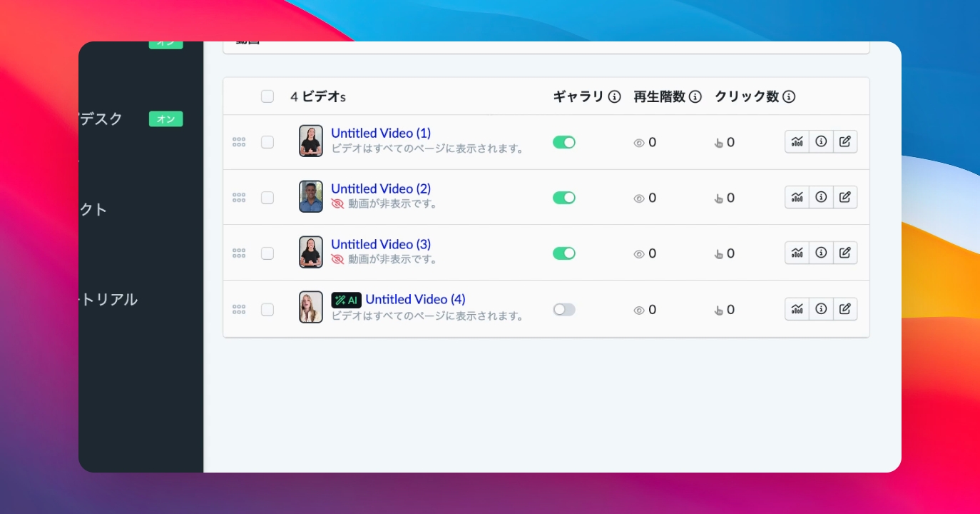Open the sidebar item ending in トリアル
Viewport: 980px width, 514px height.
(x=108, y=300)
